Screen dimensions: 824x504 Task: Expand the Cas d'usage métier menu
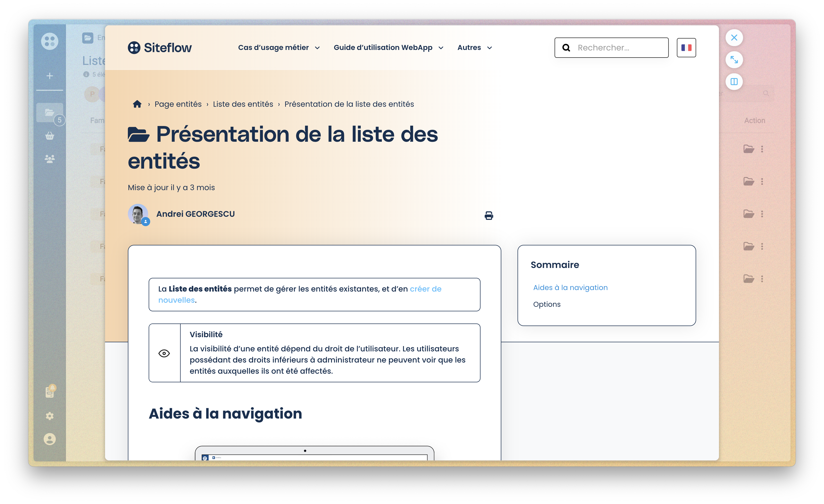click(x=279, y=48)
